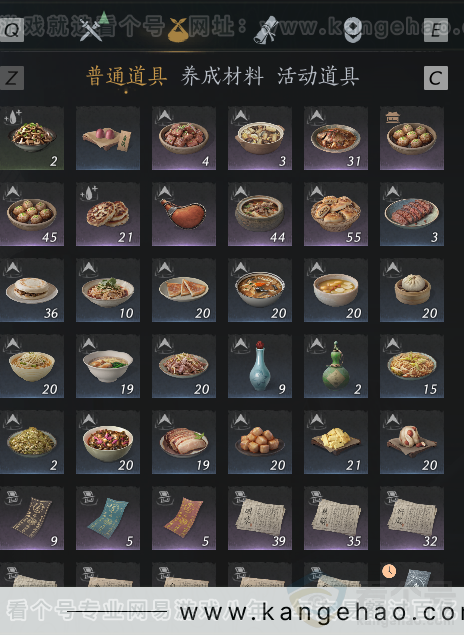Select the gold pouch items category
464x636 pixels.
[178, 30]
